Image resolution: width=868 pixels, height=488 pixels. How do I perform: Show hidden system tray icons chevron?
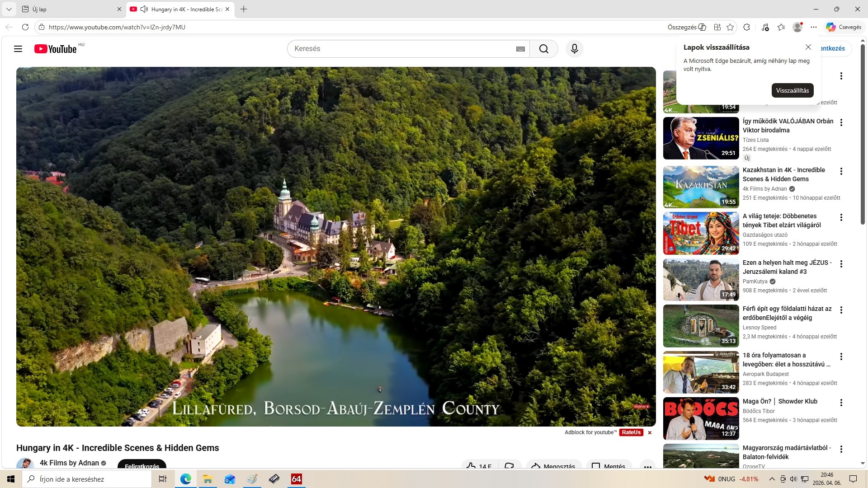point(772,479)
